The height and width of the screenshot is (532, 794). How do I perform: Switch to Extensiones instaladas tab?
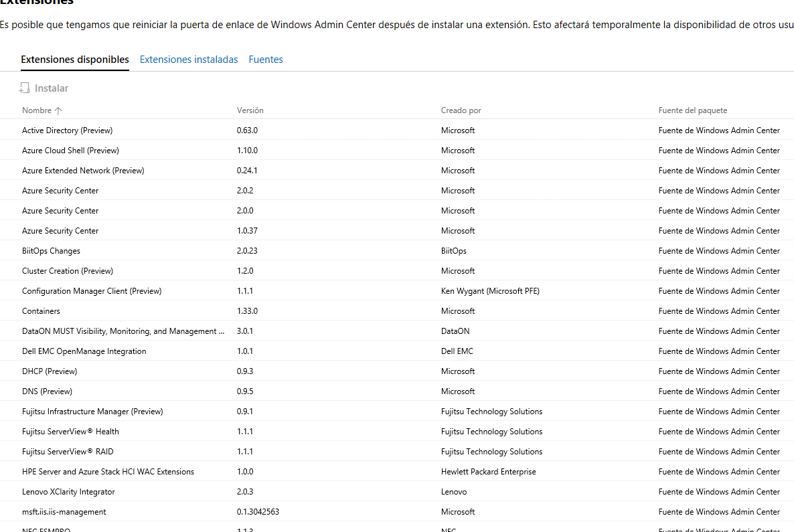pyautogui.click(x=189, y=60)
